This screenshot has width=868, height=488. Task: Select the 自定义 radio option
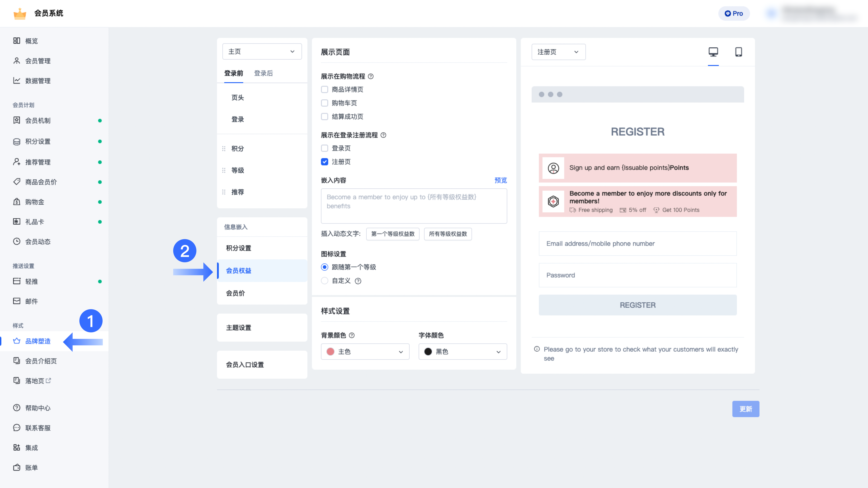[x=324, y=281]
